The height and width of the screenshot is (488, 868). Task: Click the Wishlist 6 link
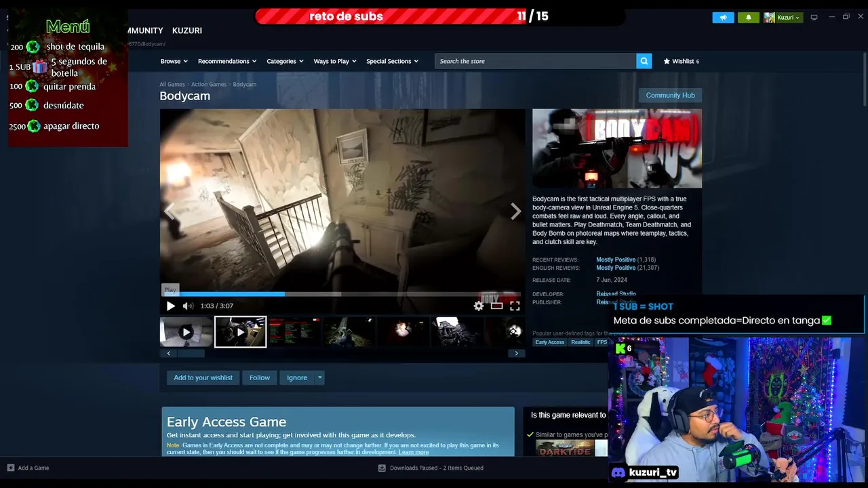pyautogui.click(x=681, y=61)
